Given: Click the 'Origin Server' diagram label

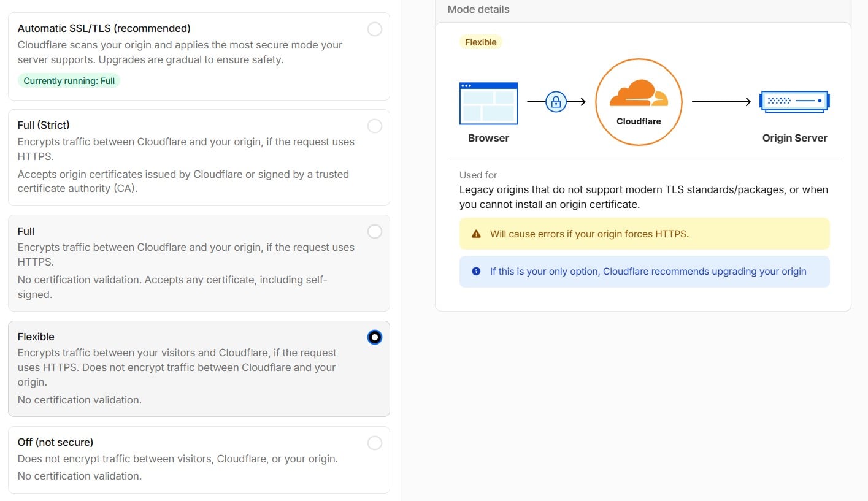Looking at the screenshot, I should coord(795,138).
